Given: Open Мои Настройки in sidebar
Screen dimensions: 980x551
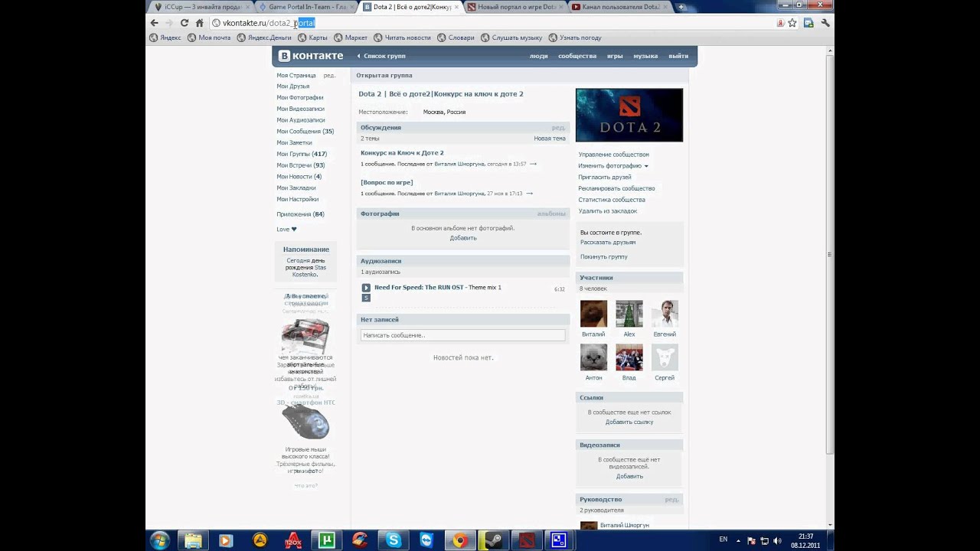Looking at the screenshot, I should [x=298, y=199].
